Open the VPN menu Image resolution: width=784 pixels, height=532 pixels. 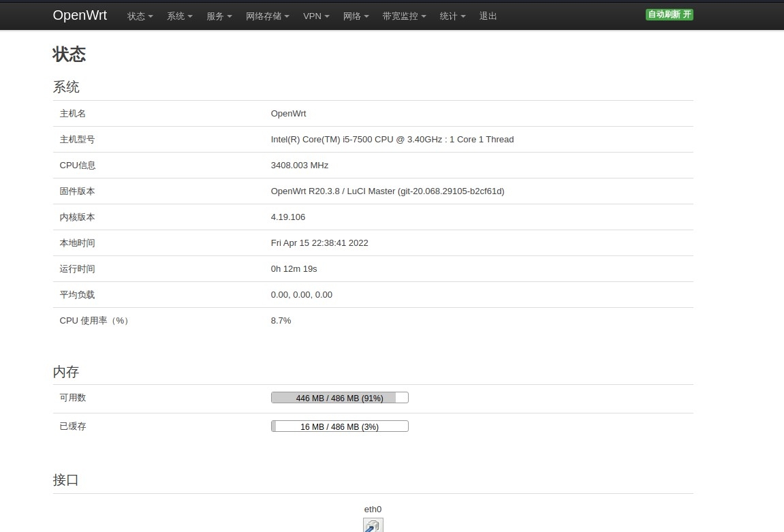(x=316, y=16)
